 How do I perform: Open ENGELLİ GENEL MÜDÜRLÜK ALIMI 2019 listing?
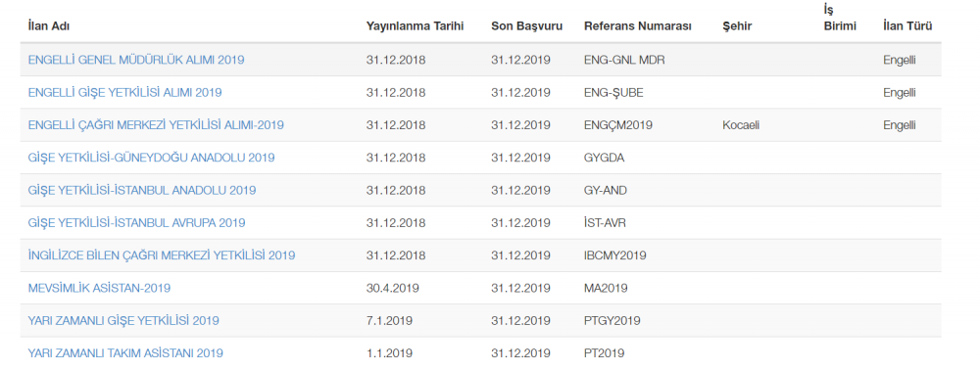(x=136, y=60)
